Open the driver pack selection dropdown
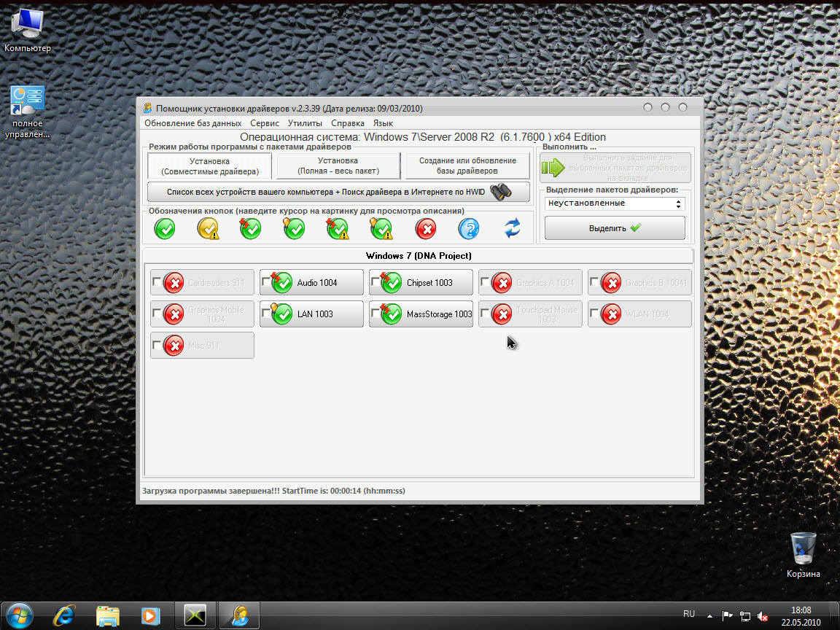The width and height of the screenshot is (840, 630). point(614,203)
